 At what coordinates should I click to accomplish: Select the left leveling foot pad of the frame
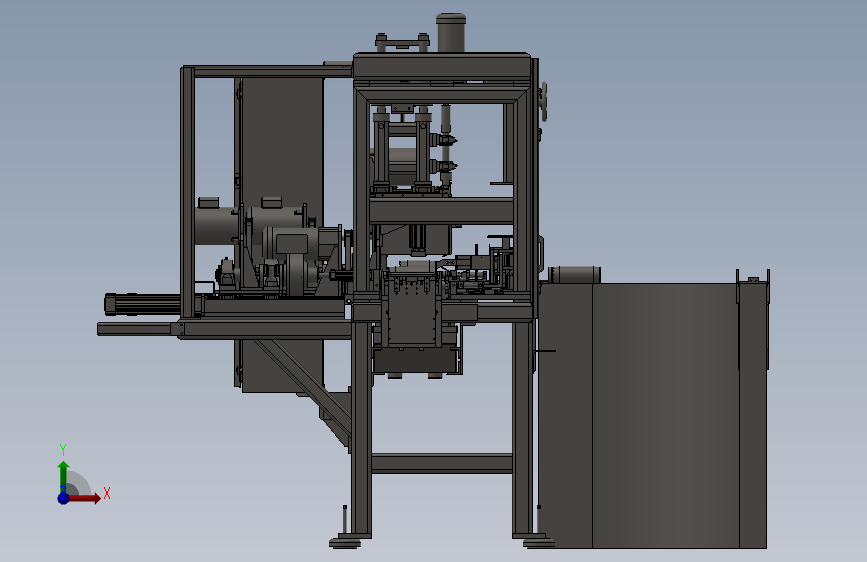[346, 543]
